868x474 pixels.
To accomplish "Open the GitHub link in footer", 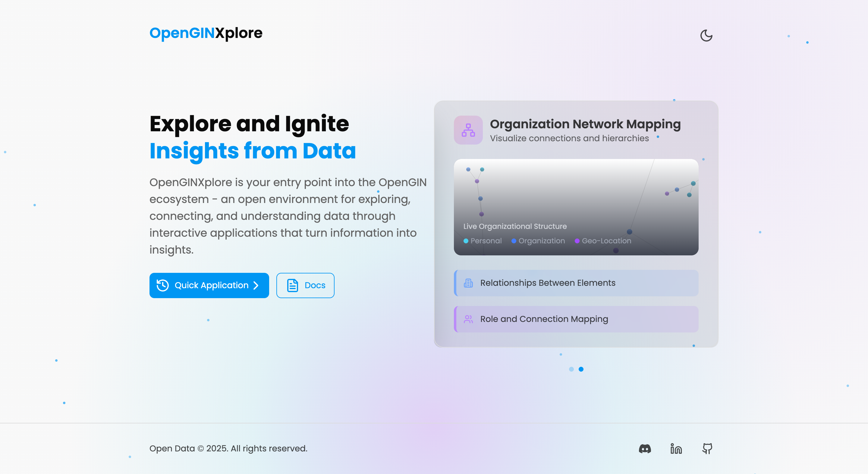I will [x=707, y=448].
